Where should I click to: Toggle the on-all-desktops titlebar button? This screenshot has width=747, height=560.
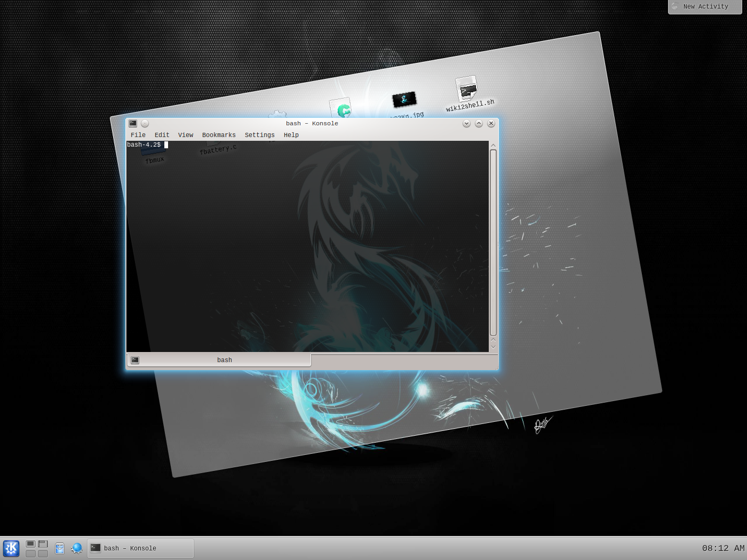coord(145,123)
